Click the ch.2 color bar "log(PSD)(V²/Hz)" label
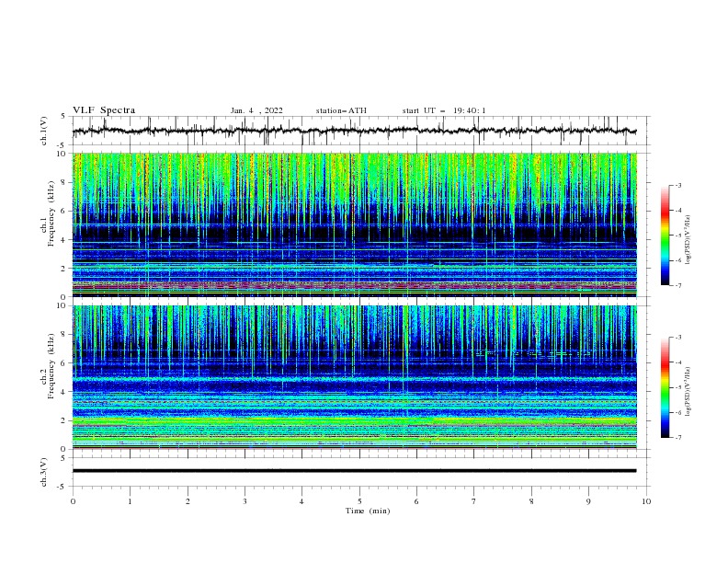This screenshot has height=563, width=728. point(688,391)
